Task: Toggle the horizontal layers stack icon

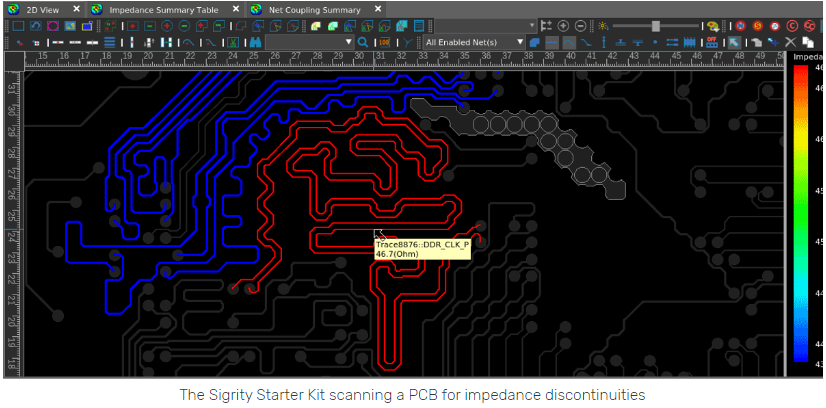Action: (x=110, y=43)
